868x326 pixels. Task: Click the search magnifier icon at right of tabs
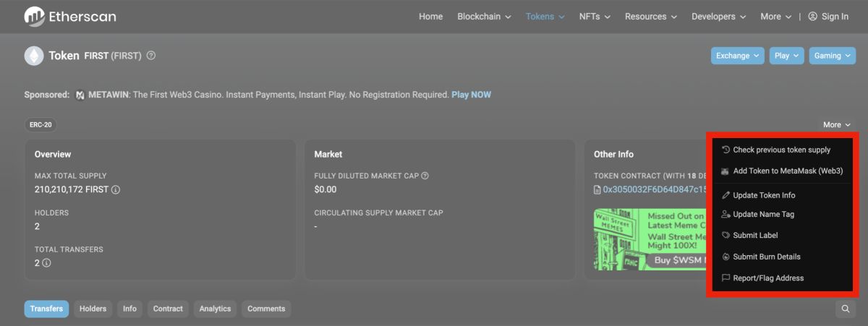(x=845, y=309)
